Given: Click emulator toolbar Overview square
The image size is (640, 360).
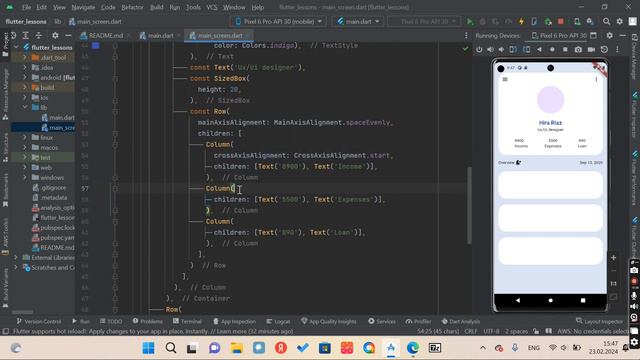Looking at the screenshot, I should pyautogui.click(x=565, y=49).
